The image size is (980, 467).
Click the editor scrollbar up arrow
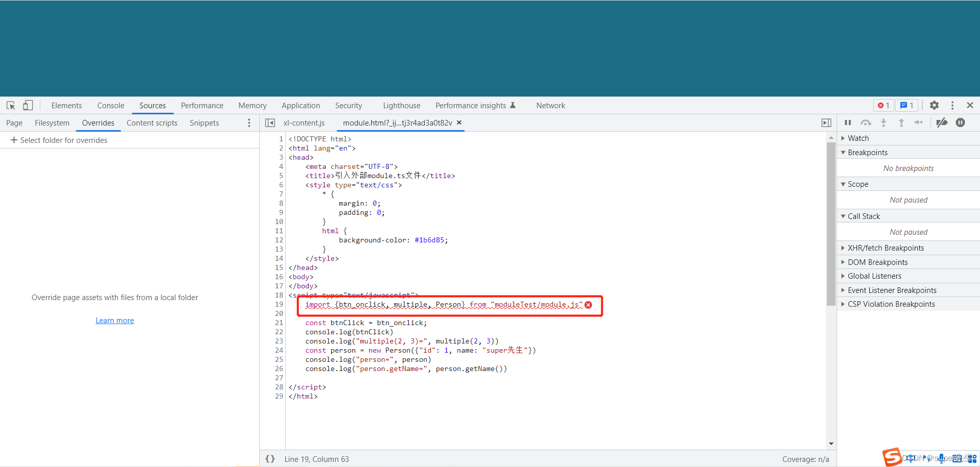click(x=831, y=137)
